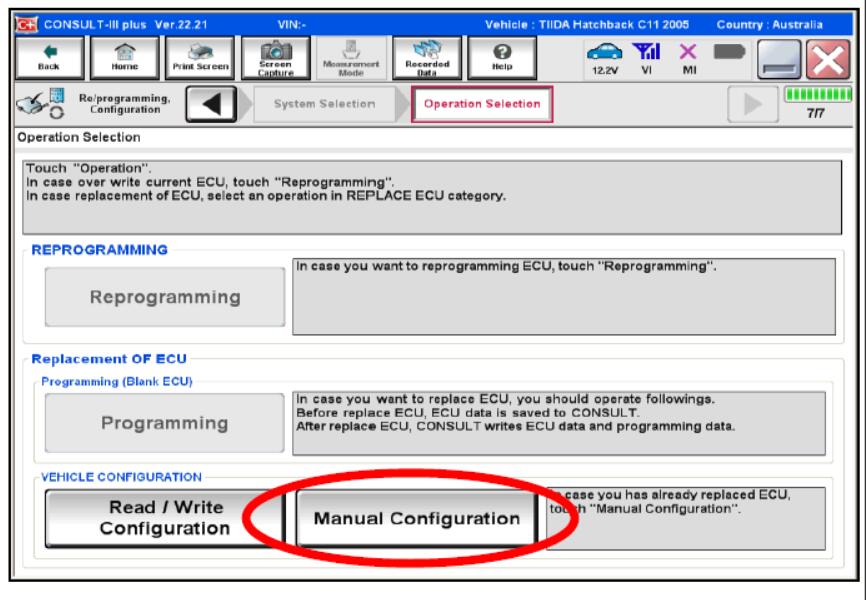Click the battery level indicator icon

[x=730, y=52]
